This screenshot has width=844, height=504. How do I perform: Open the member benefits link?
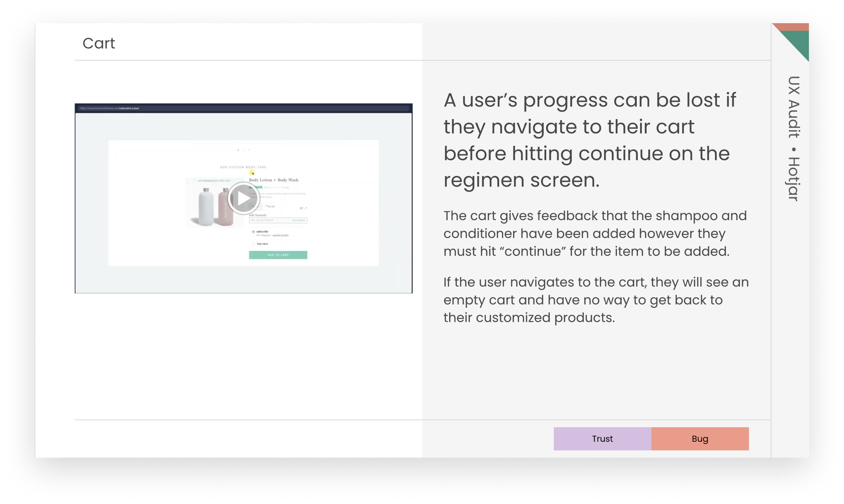coord(280,235)
